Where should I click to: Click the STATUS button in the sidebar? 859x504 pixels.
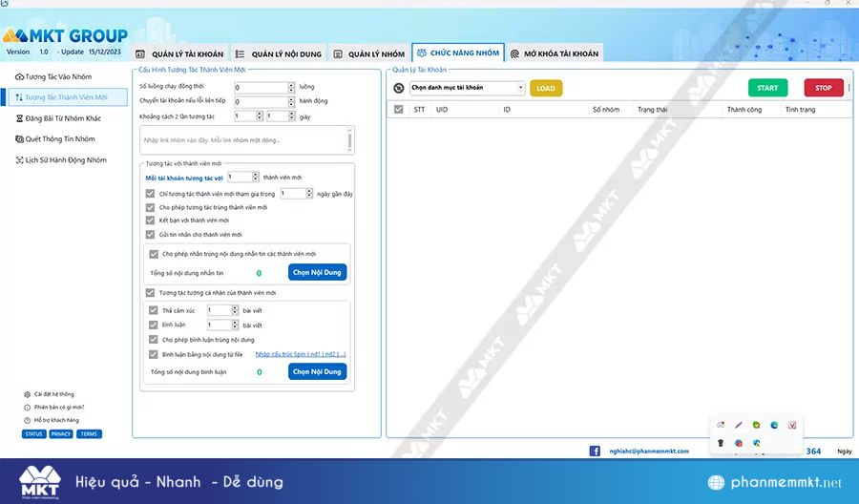coord(33,434)
